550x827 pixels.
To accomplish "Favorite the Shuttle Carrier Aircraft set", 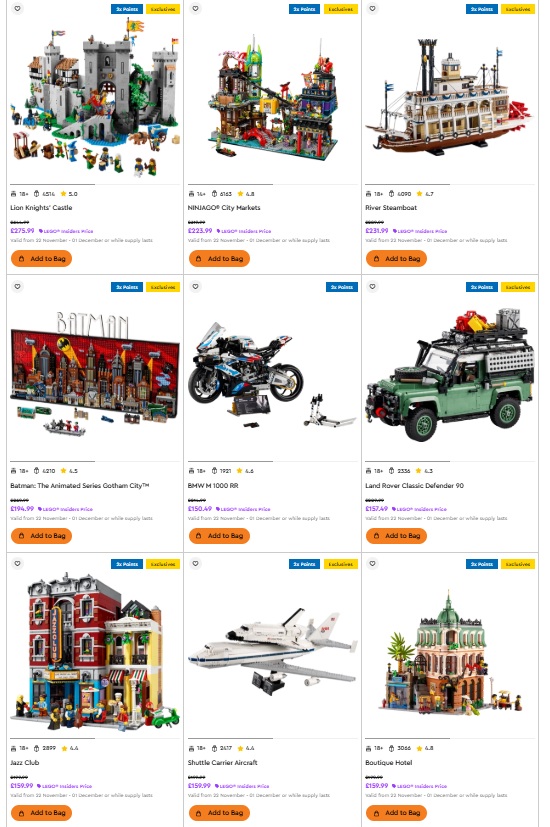I will click(x=195, y=563).
